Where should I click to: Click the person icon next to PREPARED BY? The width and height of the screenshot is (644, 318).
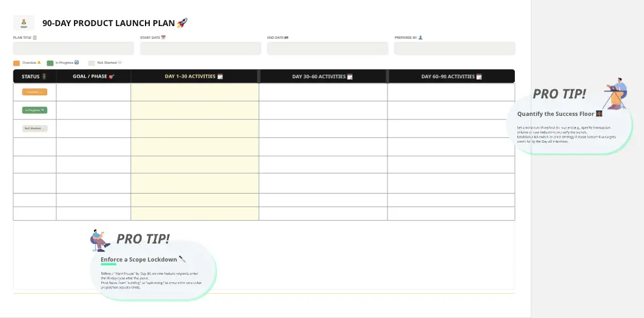click(420, 38)
